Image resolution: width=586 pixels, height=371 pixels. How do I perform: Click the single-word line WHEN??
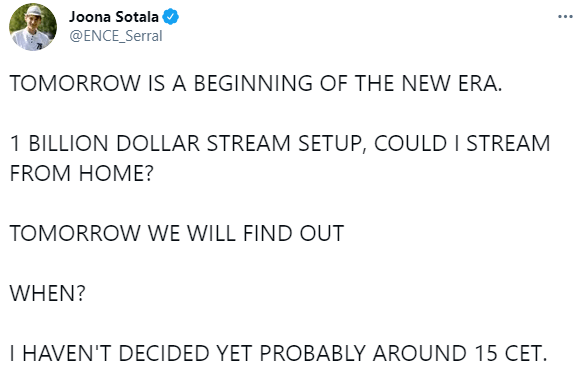[x=47, y=293]
